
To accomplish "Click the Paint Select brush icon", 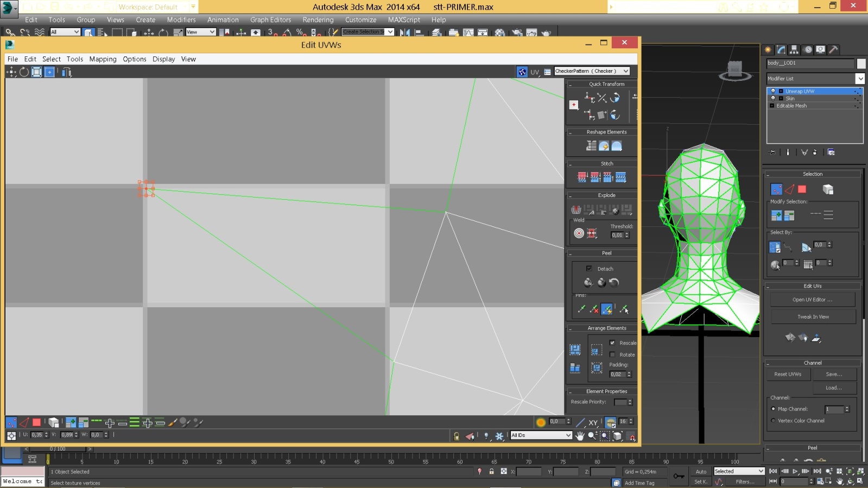I will [173, 422].
